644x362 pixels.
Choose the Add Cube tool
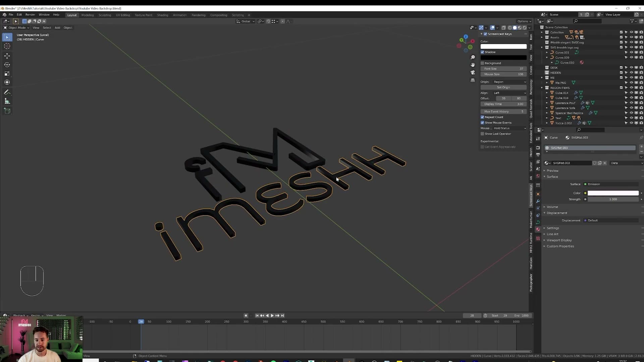point(7,111)
